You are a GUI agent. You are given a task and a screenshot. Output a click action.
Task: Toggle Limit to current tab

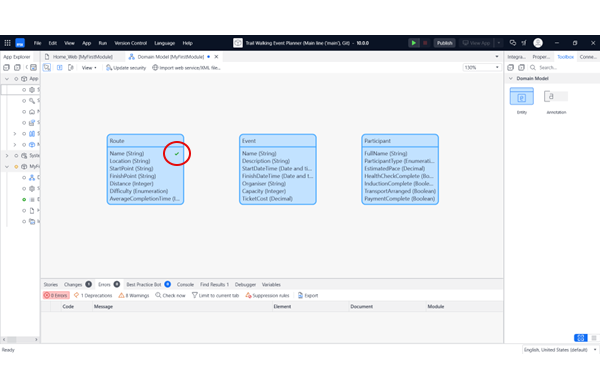click(x=215, y=295)
